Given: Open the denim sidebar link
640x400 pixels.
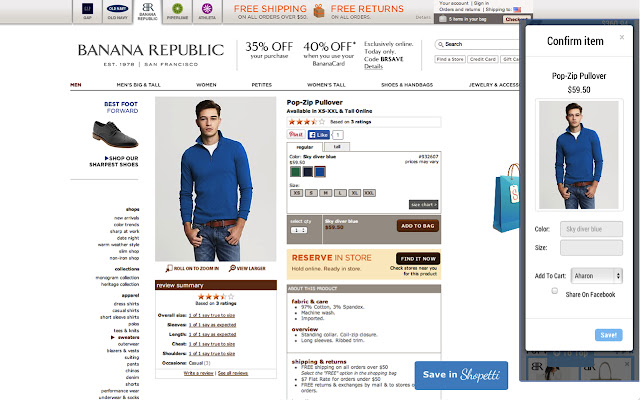Looking at the screenshot, I should [x=132, y=378].
